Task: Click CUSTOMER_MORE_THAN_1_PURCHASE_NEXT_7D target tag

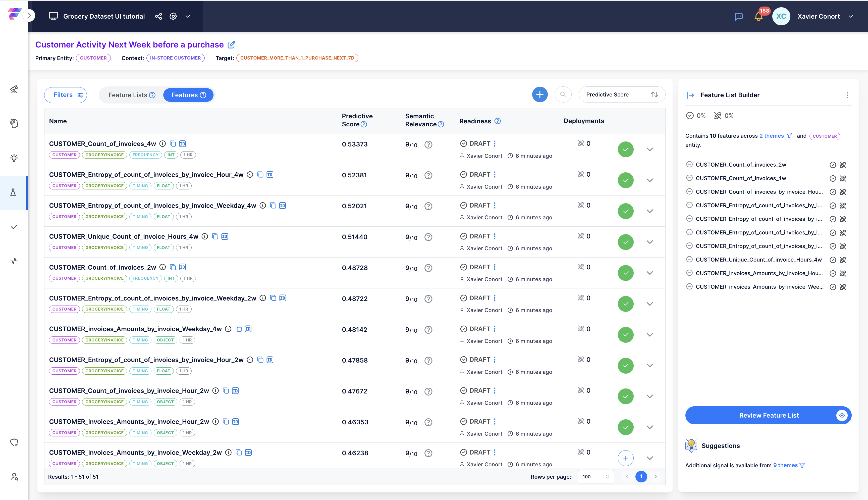Action: [297, 58]
